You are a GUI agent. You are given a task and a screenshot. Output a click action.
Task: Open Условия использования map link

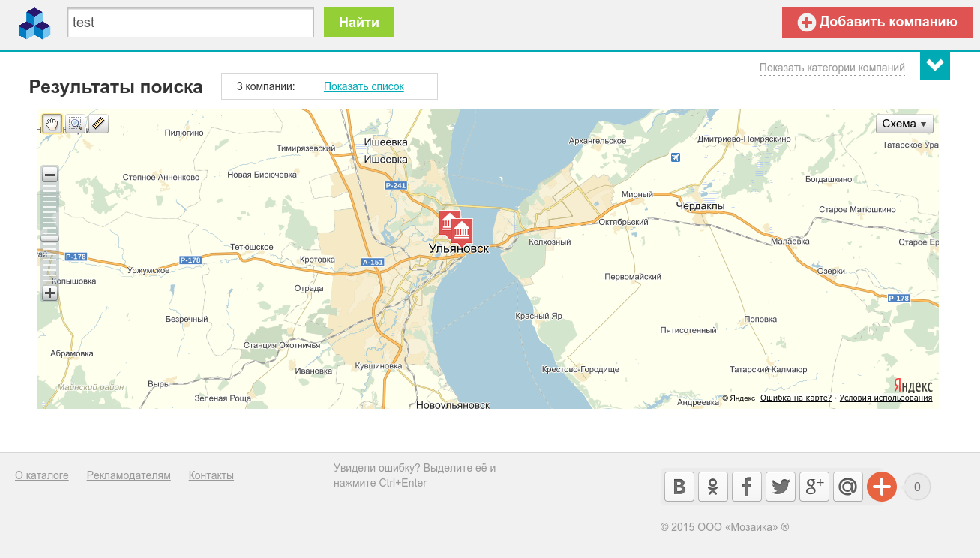pyautogui.click(x=886, y=397)
